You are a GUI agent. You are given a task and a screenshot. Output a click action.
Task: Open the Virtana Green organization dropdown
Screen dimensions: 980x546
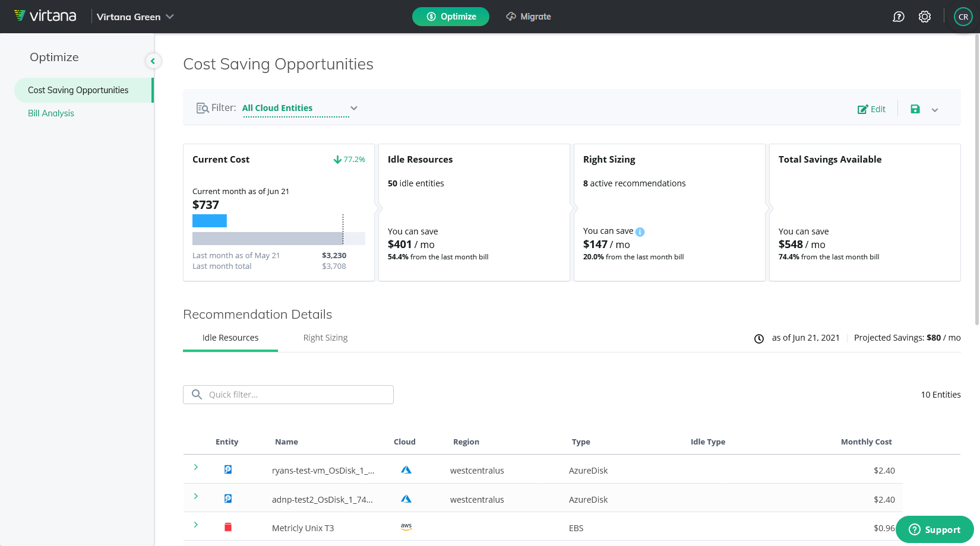135,17
